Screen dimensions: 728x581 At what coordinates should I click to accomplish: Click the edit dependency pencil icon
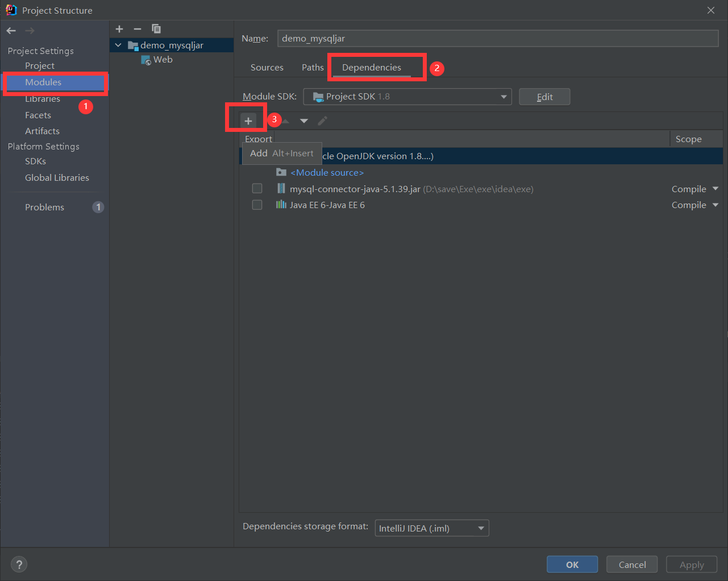[x=322, y=121]
